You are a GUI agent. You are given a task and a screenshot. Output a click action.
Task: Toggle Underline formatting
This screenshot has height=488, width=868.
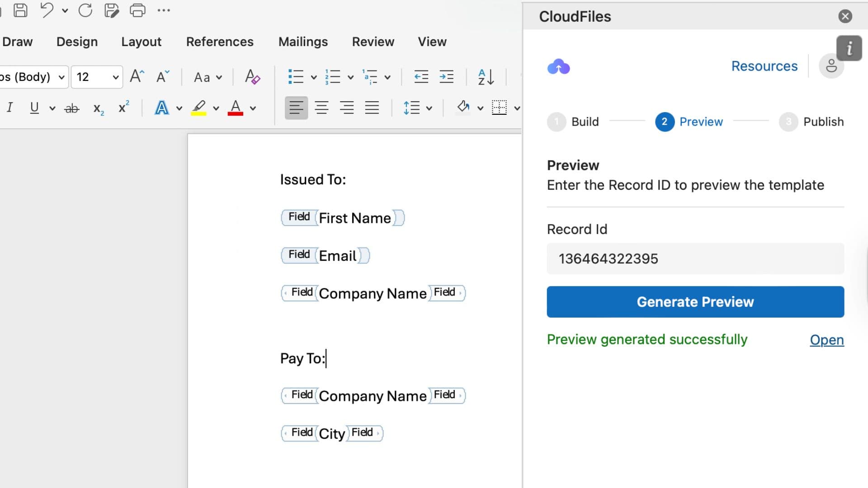(x=34, y=108)
